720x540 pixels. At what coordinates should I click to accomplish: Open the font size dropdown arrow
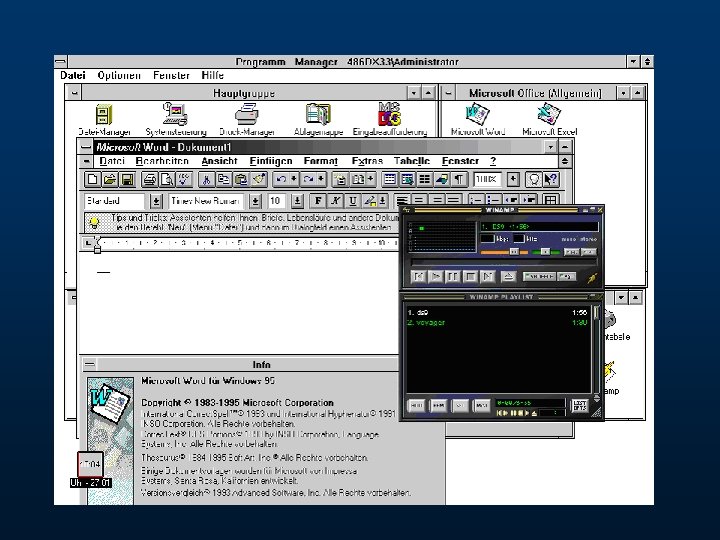click(x=297, y=201)
